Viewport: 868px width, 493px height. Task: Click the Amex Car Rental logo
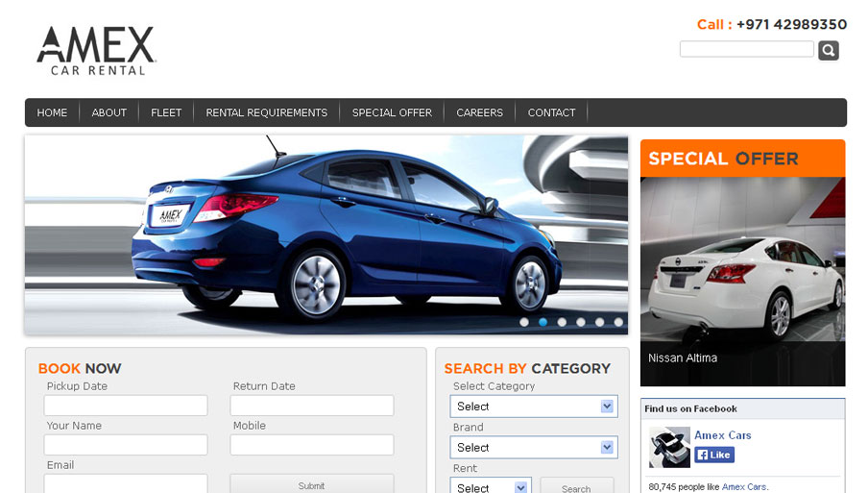coord(96,50)
